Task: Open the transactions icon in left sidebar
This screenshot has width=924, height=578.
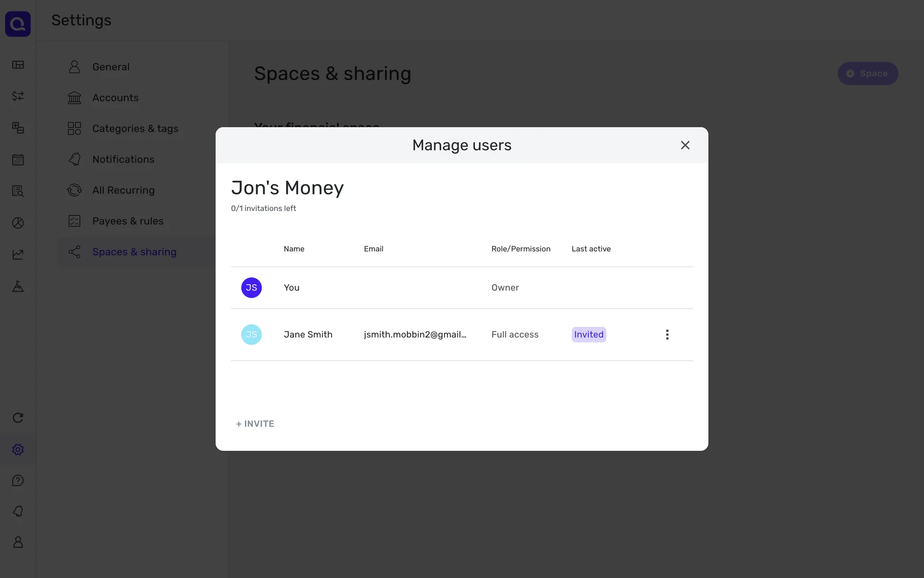Action: (18, 96)
